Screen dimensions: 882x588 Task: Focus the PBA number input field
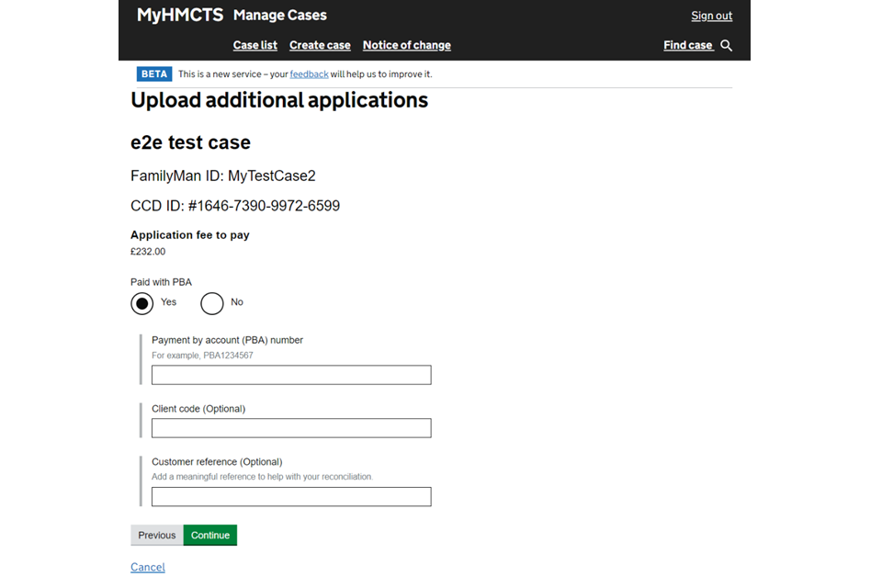tap(291, 375)
